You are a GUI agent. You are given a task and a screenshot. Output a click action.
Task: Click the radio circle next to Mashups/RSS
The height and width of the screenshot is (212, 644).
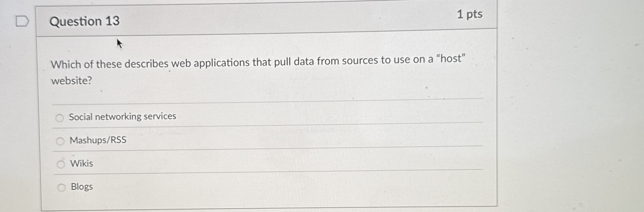(61, 141)
